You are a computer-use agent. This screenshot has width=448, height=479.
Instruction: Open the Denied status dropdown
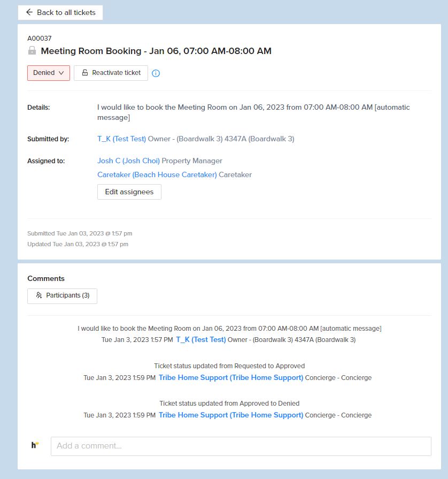click(x=49, y=73)
